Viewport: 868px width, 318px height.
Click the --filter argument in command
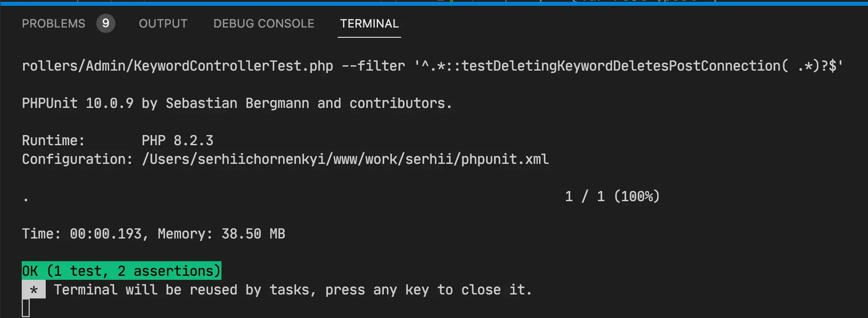[373, 66]
